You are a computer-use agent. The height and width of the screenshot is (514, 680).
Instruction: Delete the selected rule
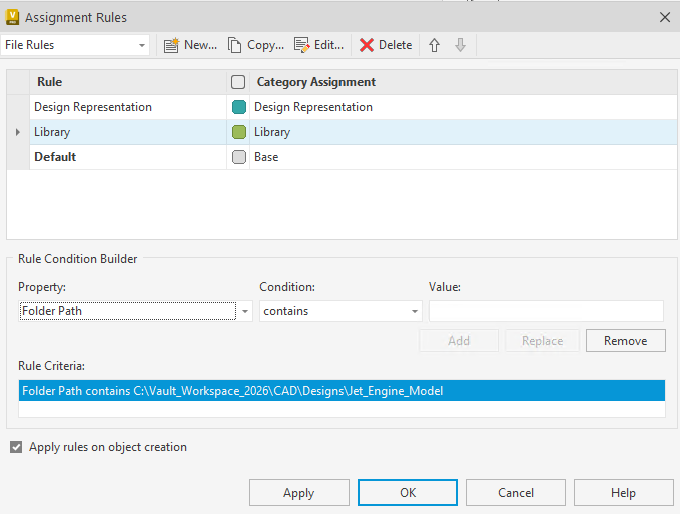pyautogui.click(x=386, y=45)
